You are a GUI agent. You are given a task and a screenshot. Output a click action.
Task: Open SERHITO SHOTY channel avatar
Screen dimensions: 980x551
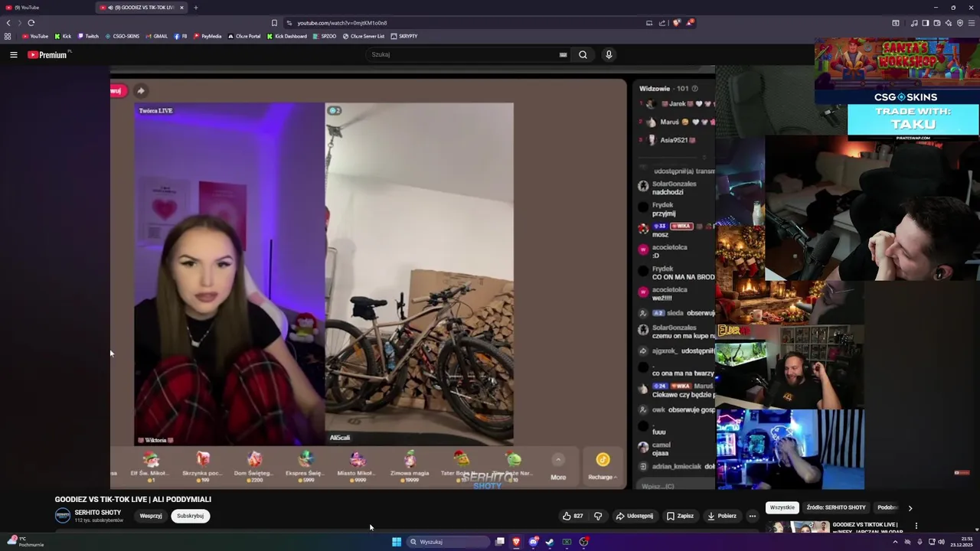63,516
